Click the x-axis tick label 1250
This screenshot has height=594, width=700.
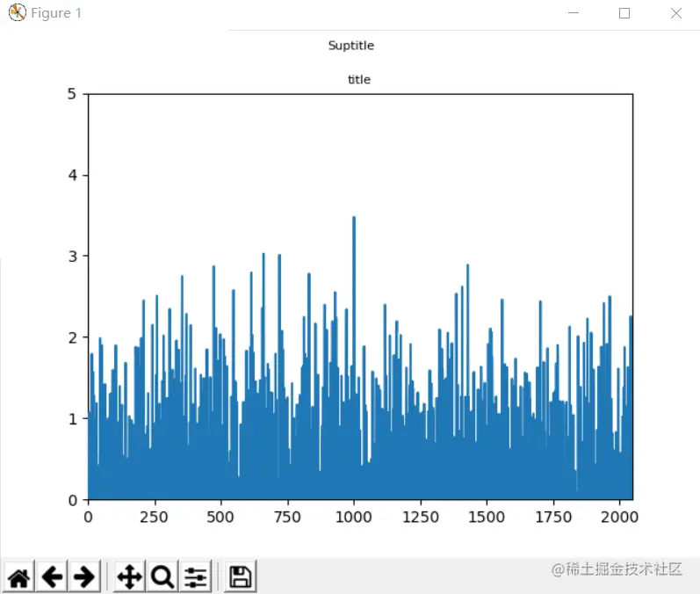point(421,517)
